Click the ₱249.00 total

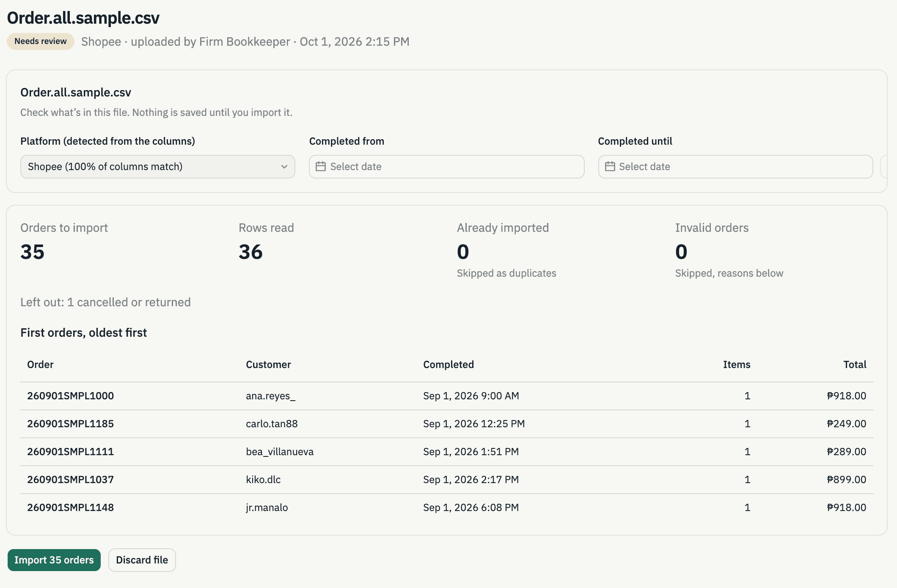coord(847,424)
